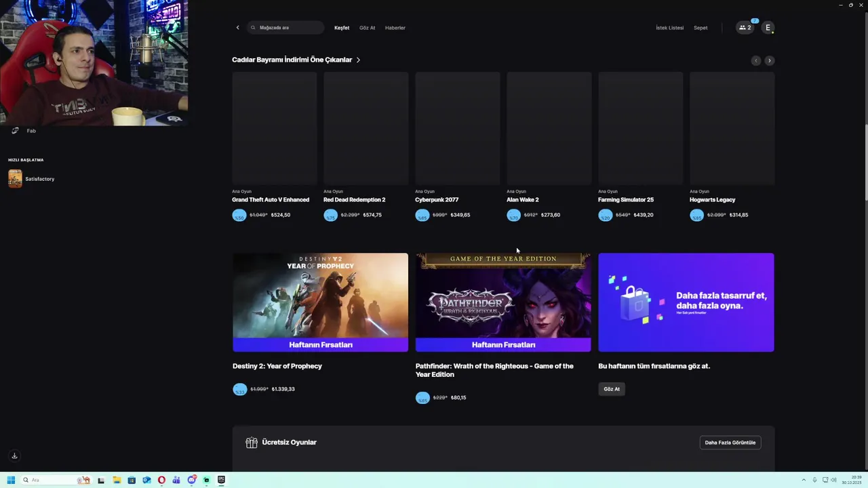Click Hogwarts Legacy empty cover placeholder
868x488 pixels.
coord(732,128)
